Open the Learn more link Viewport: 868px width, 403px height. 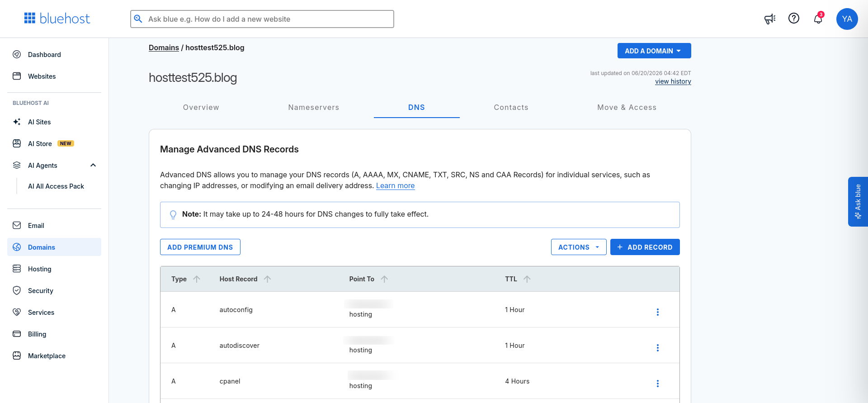pyautogui.click(x=396, y=185)
